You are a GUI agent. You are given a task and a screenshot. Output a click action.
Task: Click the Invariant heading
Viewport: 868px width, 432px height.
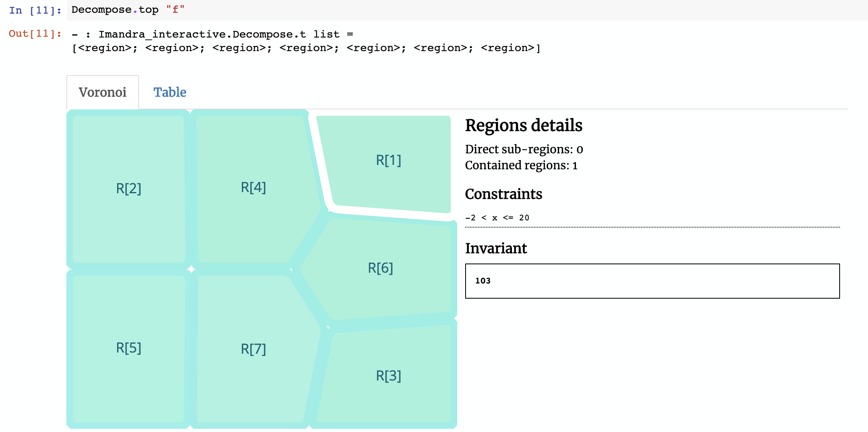[496, 248]
